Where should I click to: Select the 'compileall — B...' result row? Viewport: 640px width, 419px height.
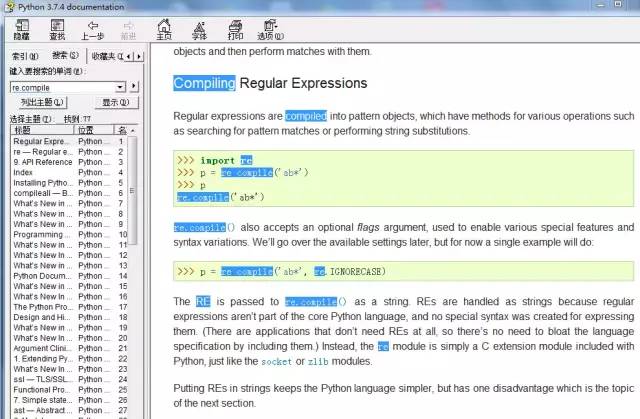(x=69, y=193)
